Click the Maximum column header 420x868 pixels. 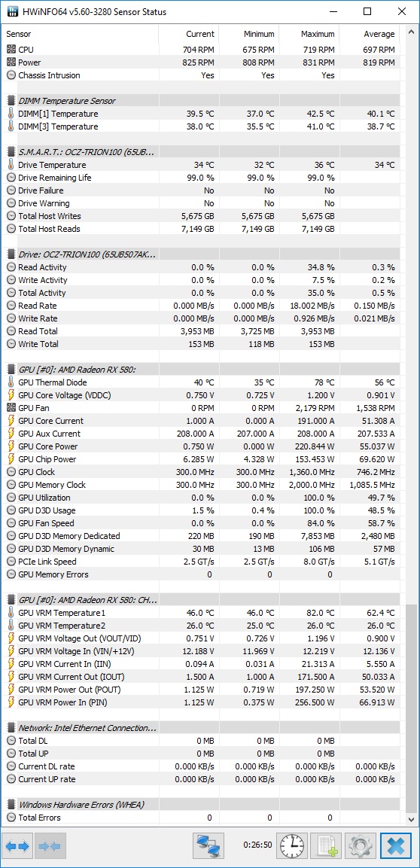tap(309, 35)
